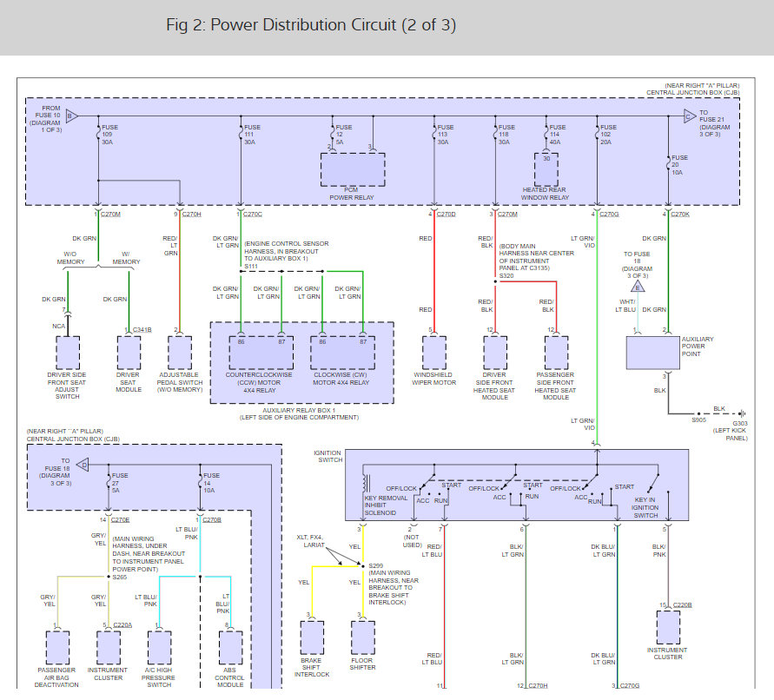This screenshot has width=774, height=700.
Task: Click the C270C connector label
Action: (x=252, y=215)
